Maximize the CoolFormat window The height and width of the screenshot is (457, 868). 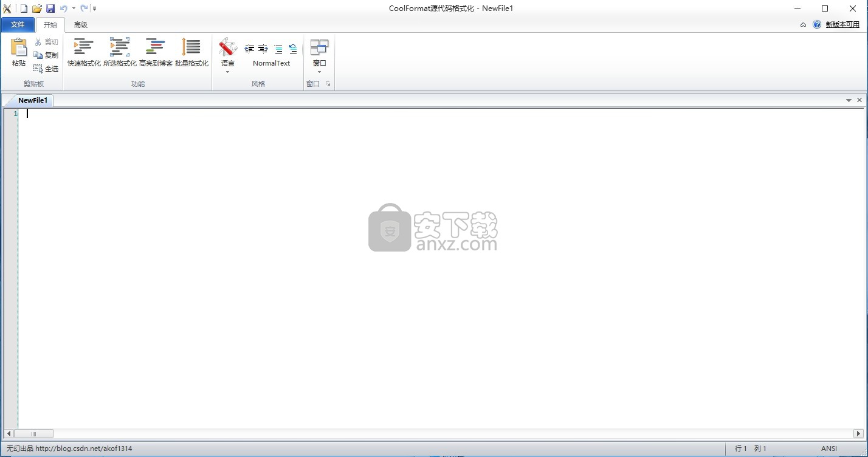825,9
